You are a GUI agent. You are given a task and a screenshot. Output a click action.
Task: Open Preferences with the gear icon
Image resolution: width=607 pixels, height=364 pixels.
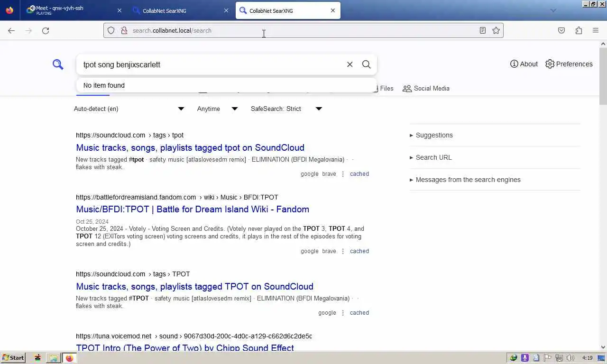point(569,64)
